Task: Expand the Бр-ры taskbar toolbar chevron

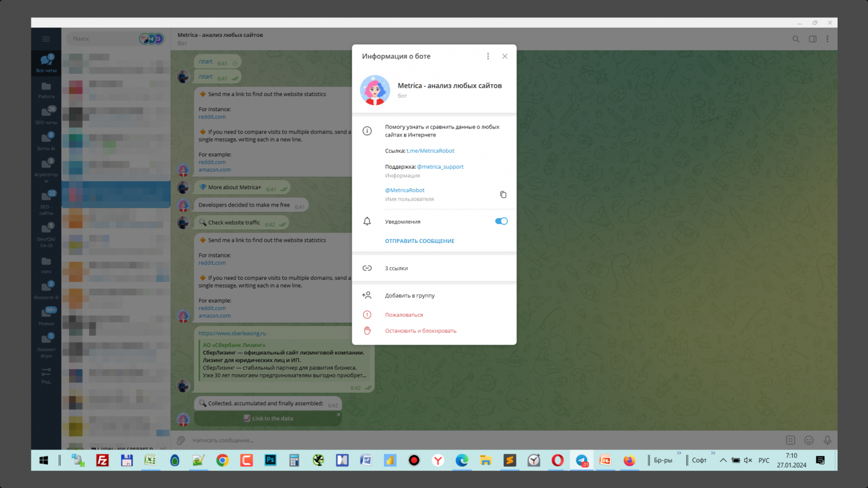Action: click(x=679, y=453)
